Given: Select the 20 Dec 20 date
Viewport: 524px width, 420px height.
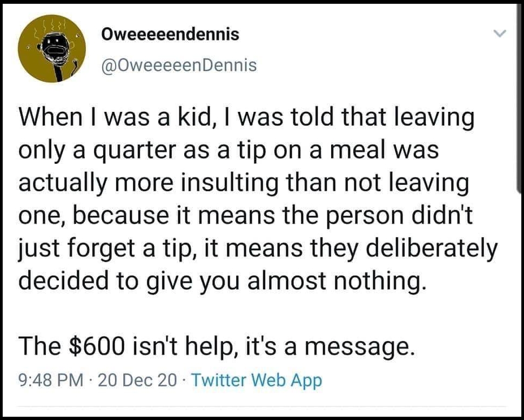Looking at the screenshot, I should click(x=137, y=380).
